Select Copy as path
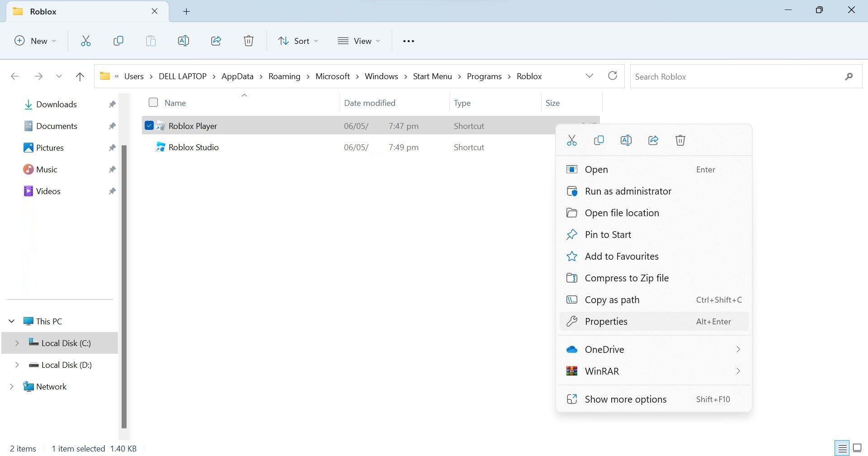Image resolution: width=868 pixels, height=456 pixels. click(x=654, y=300)
